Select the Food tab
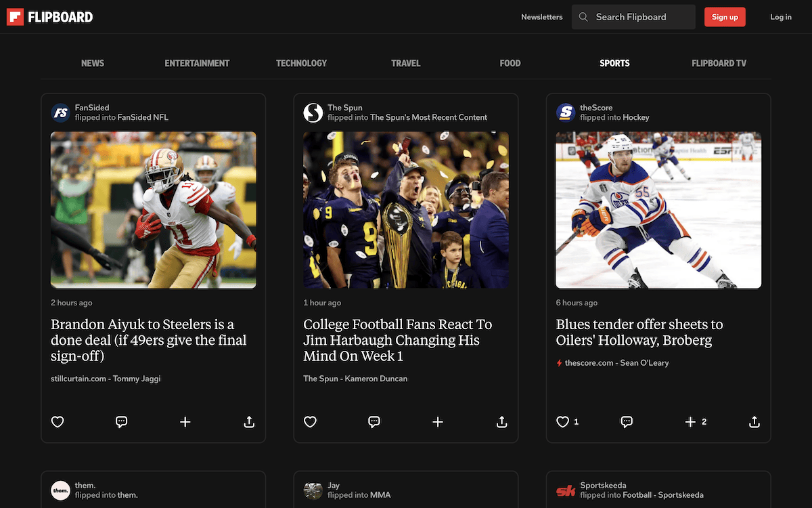The width and height of the screenshot is (812, 508). pos(510,63)
